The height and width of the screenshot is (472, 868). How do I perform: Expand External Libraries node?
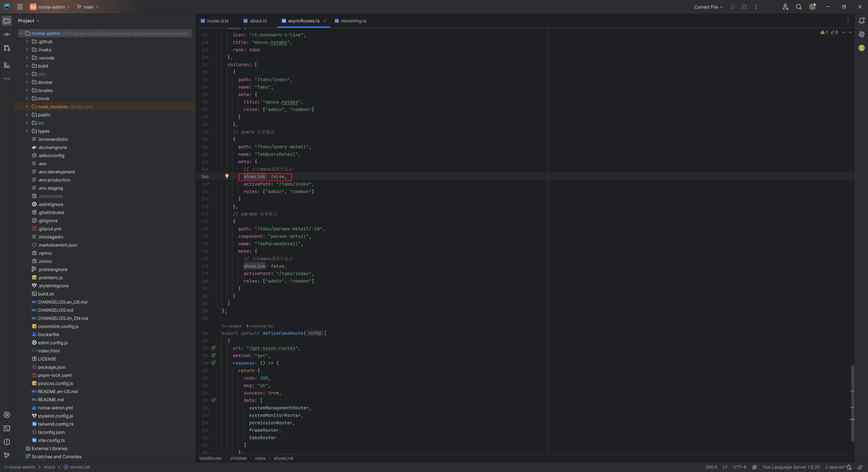point(50,448)
